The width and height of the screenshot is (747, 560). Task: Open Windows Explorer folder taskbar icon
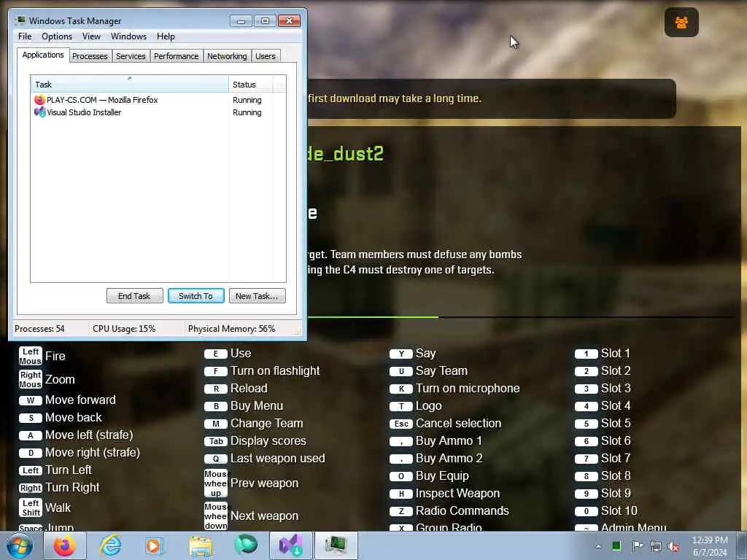201,545
